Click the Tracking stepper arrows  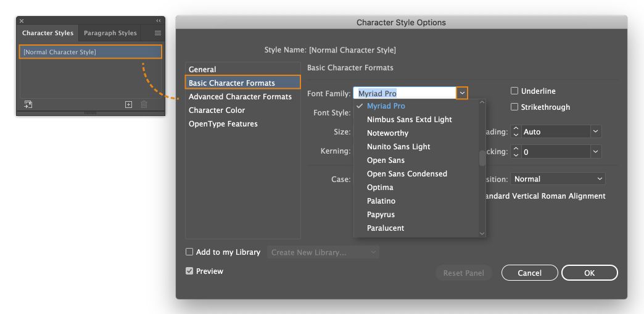[x=517, y=152]
